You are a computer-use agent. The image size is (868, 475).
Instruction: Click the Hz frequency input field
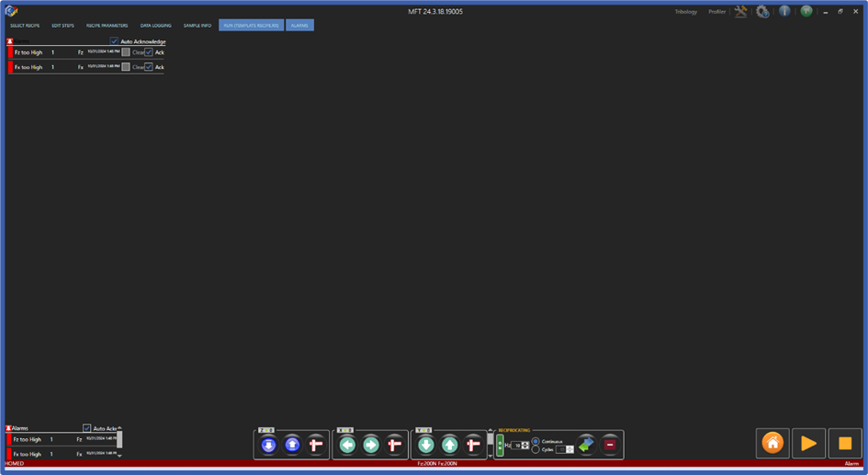click(517, 445)
